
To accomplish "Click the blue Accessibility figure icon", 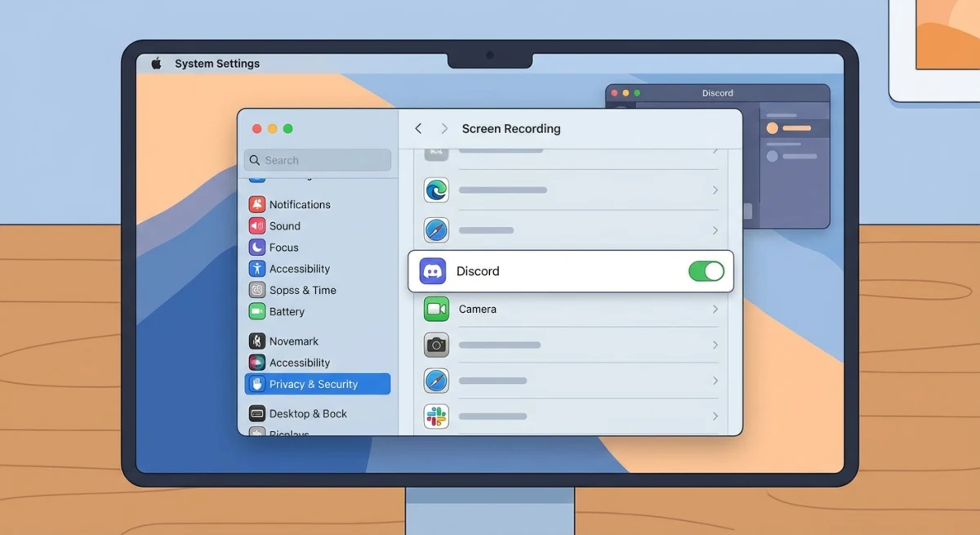I will point(257,268).
